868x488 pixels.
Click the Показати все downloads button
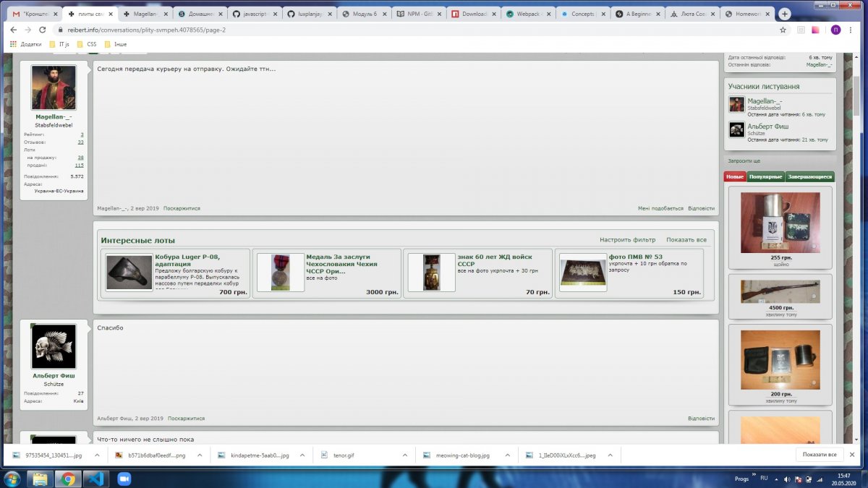tap(820, 455)
